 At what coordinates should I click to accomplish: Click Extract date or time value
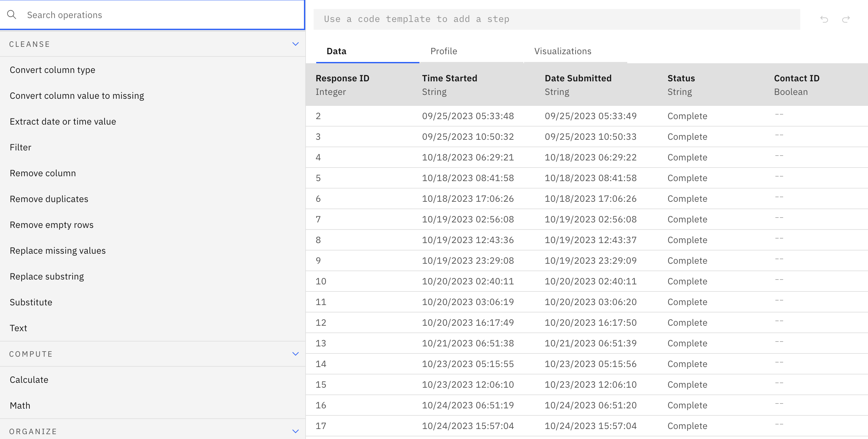click(x=63, y=121)
